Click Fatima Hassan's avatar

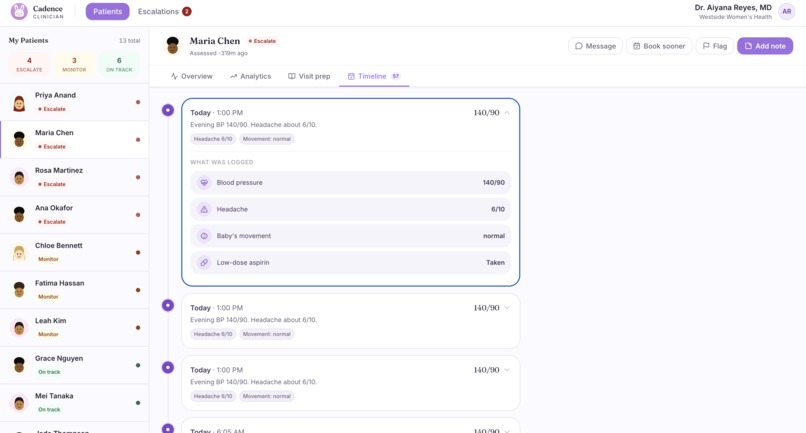(19, 290)
